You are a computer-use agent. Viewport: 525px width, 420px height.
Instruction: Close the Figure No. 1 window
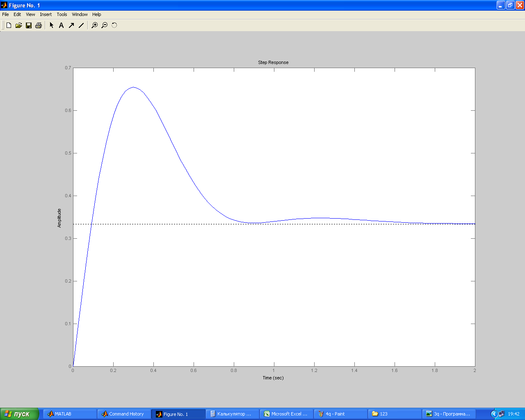(520, 5)
